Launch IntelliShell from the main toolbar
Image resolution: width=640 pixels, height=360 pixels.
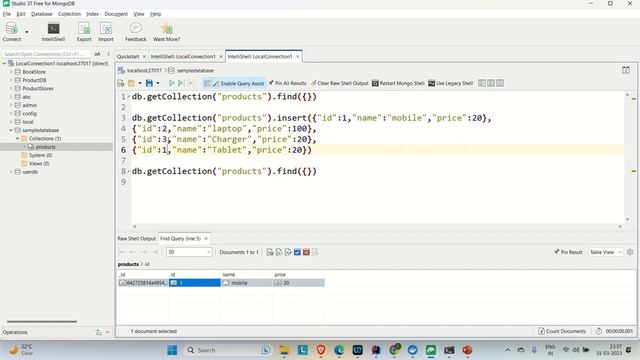point(53,32)
